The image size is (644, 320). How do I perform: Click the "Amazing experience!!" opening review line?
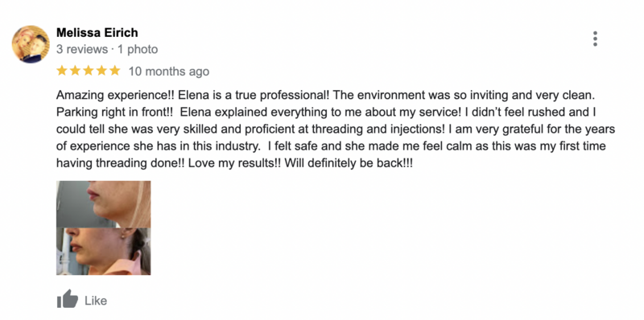(x=115, y=96)
